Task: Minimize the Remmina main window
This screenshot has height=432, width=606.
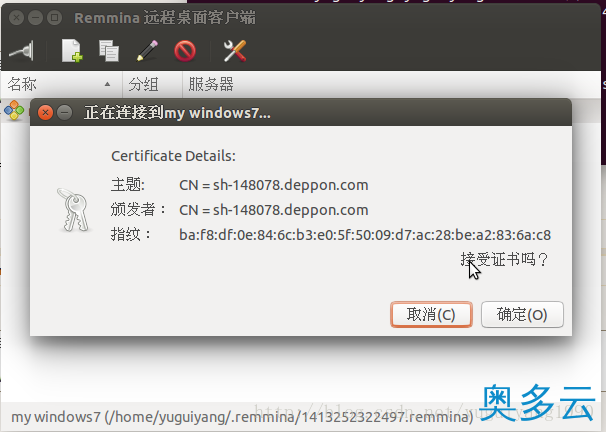Action: pos(35,18)
